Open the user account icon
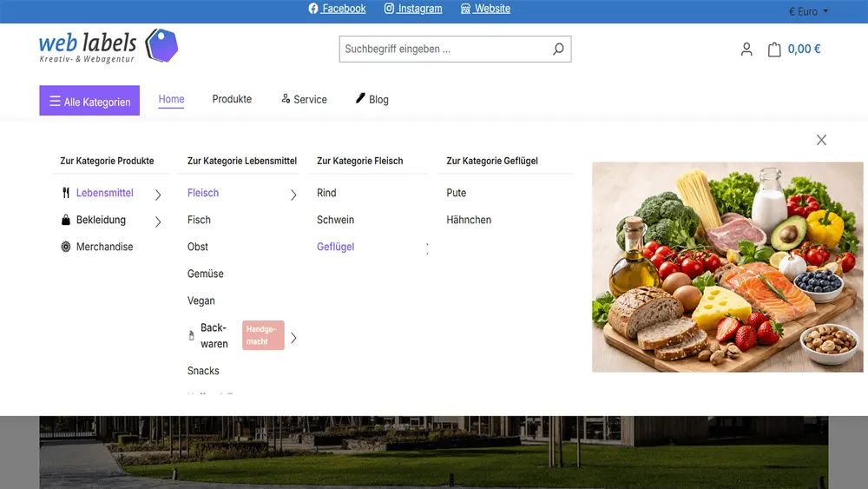This screenshot has width=868, height=489. [746, 50]
